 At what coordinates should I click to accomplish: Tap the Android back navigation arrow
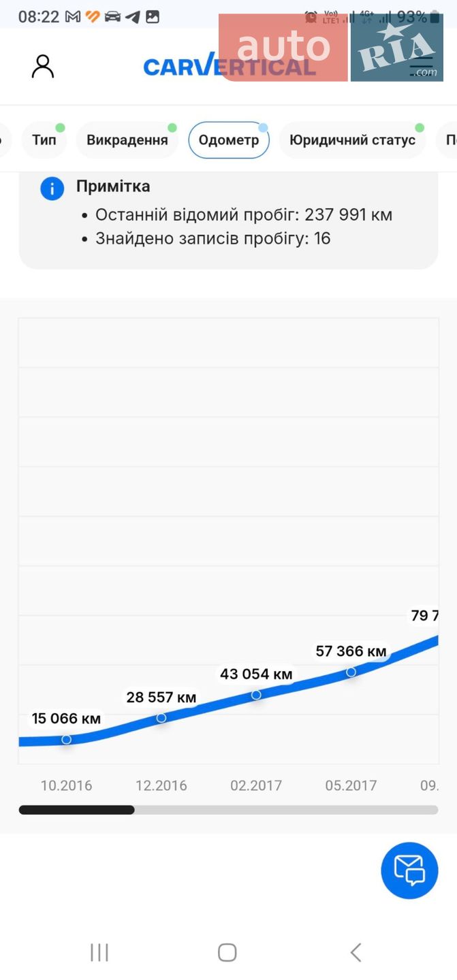tap(356, 952)
